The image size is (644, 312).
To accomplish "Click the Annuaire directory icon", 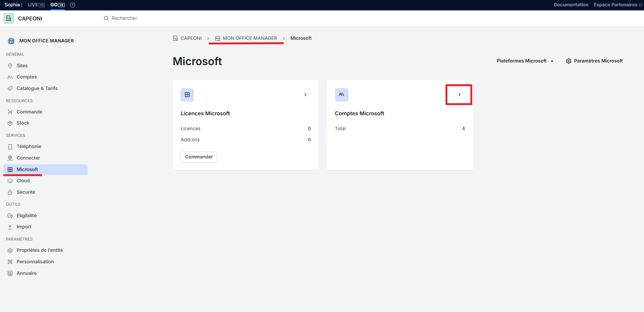I will (x=10, y=273).
